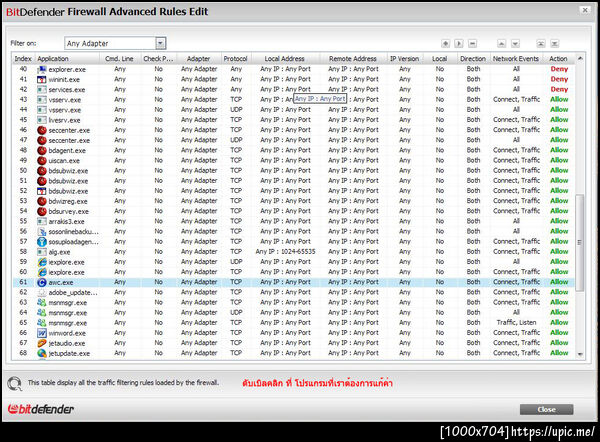
Task: Click the bdwizreg.exe icon
Action: point(42,201)
